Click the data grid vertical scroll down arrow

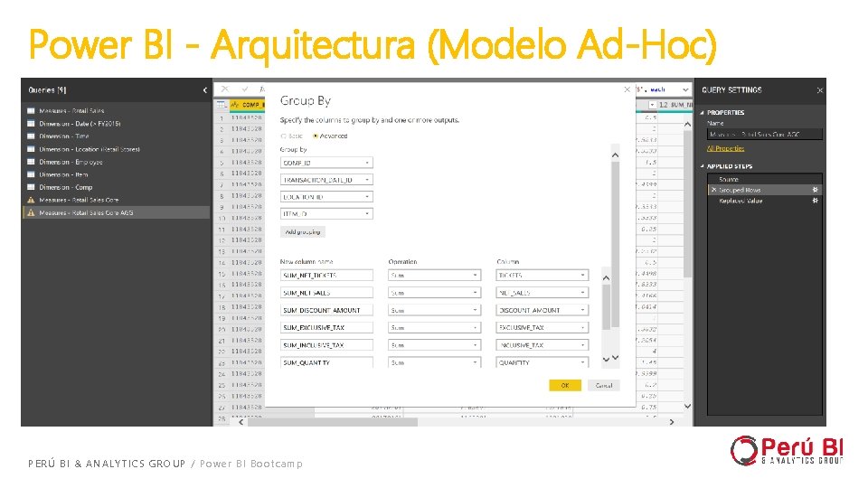687,406
